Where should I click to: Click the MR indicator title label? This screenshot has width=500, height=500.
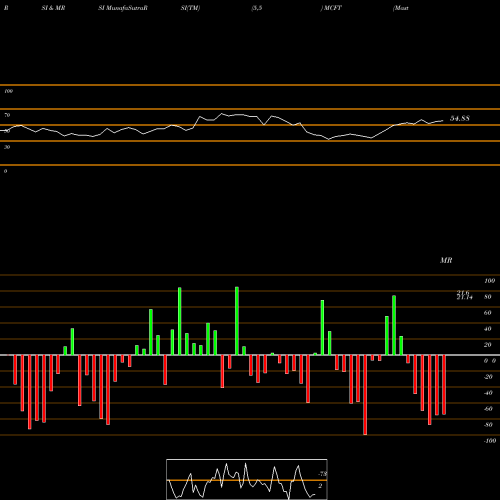point(446,260)
